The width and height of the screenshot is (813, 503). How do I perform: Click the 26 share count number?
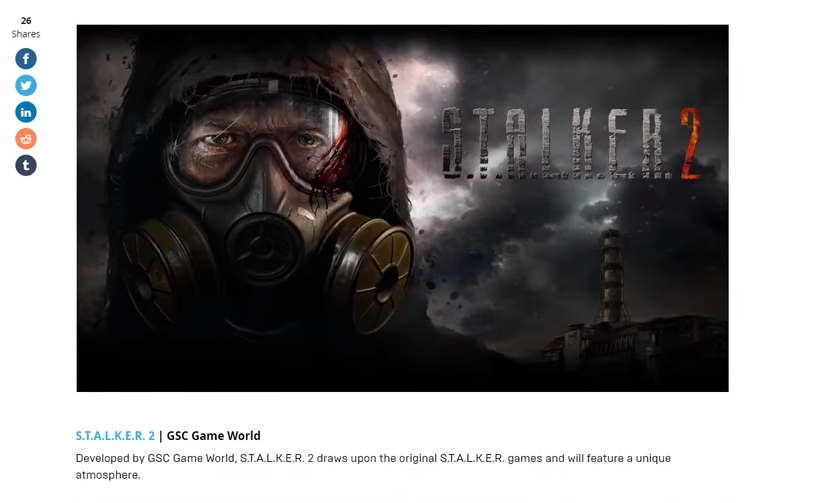pos(26,21)
